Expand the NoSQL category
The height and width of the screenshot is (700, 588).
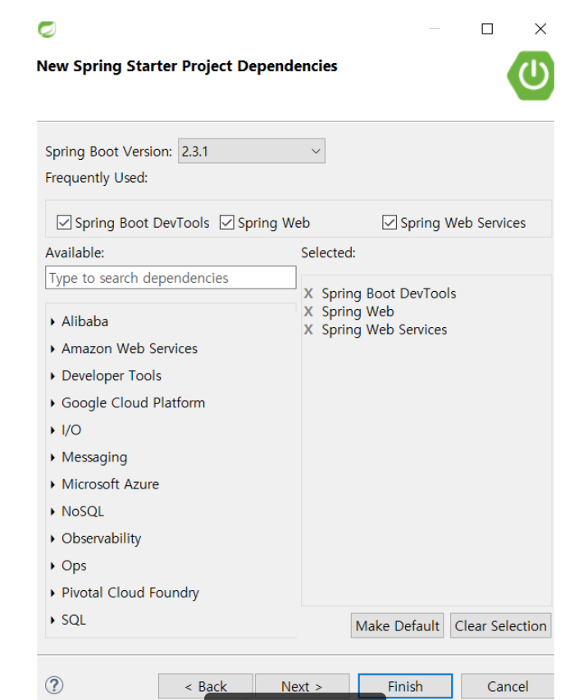52,511
